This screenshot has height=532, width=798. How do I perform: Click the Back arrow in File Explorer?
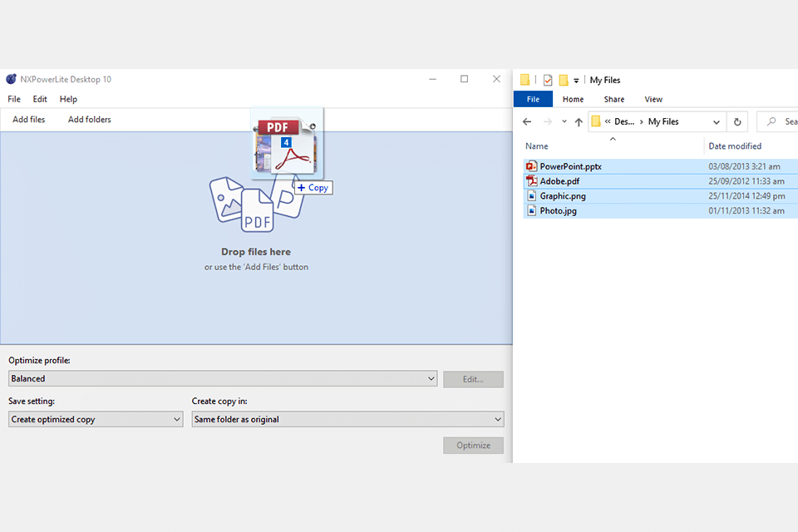pyautogui.click(x=526, y=122)
